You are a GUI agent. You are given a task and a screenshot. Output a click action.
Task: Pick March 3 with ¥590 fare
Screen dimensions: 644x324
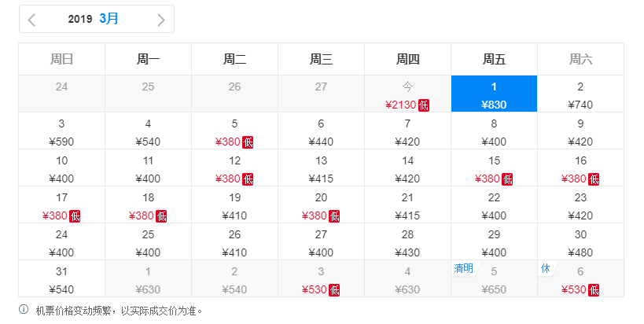tap(62, 131)
